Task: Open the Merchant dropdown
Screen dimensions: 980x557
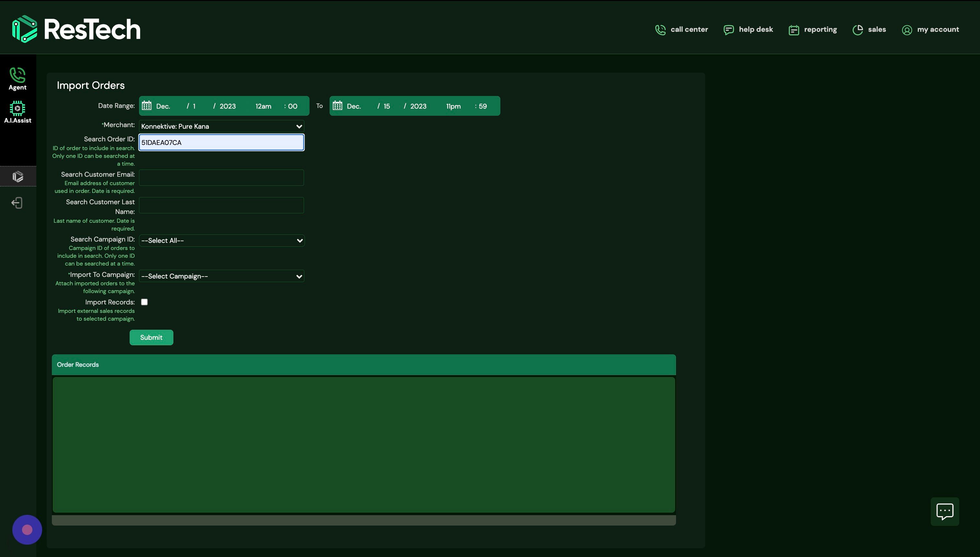Action: (x=221, y=126)
